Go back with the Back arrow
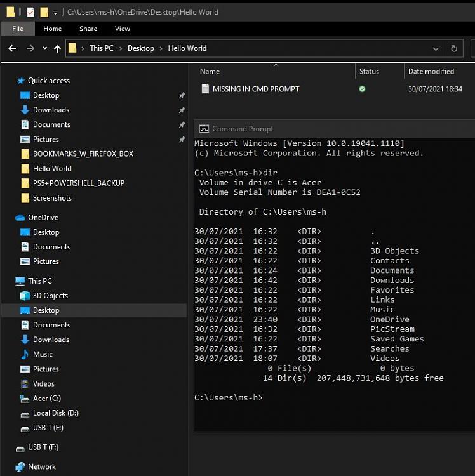The width and height of the screenshot is (475, 476). [12, 48]
